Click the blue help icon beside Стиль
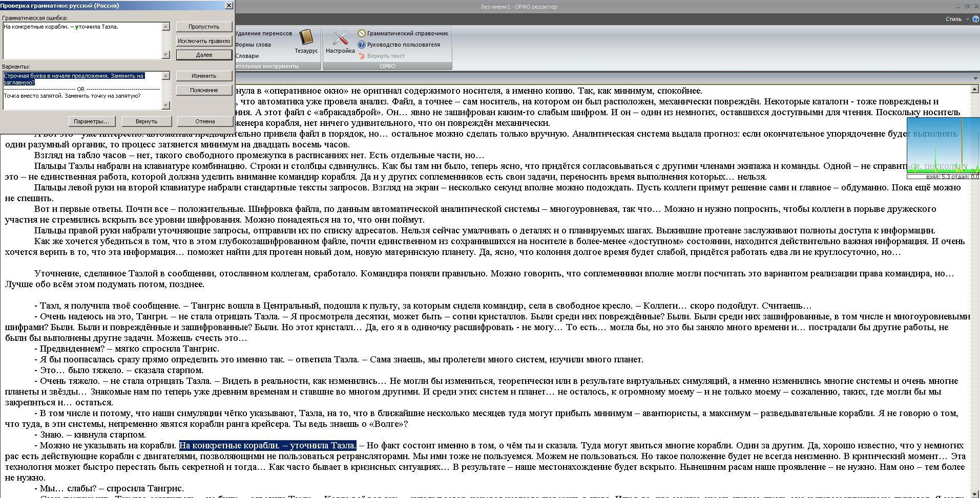Screen dimensions: 980x498 click(975, 19)
